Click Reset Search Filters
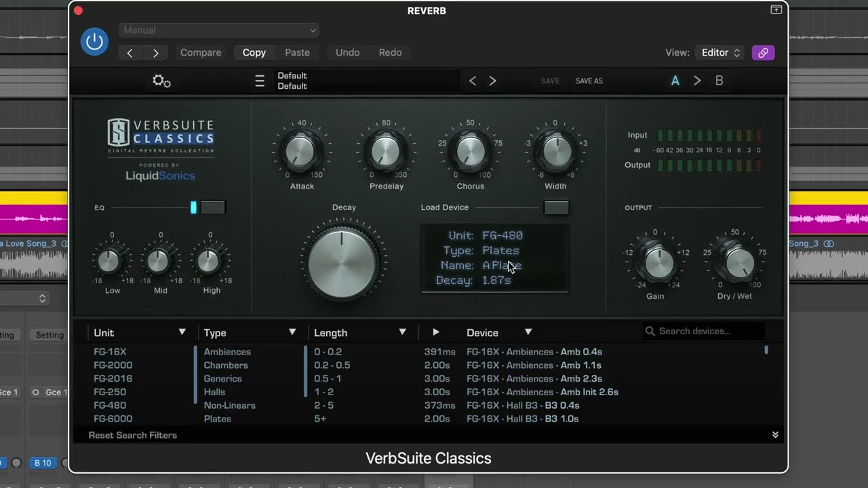868x488 pixels. [x=133, y=435]
